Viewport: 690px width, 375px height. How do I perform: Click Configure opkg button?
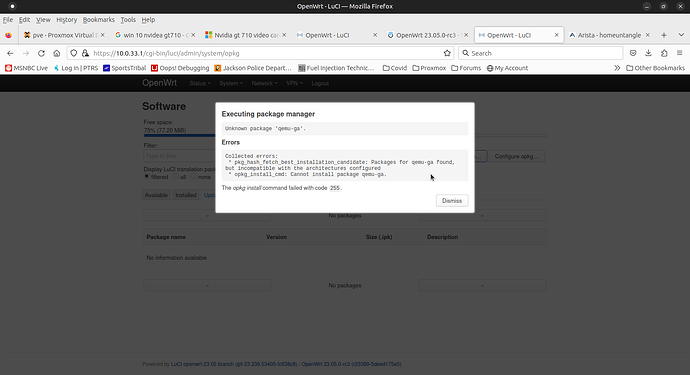517,156
